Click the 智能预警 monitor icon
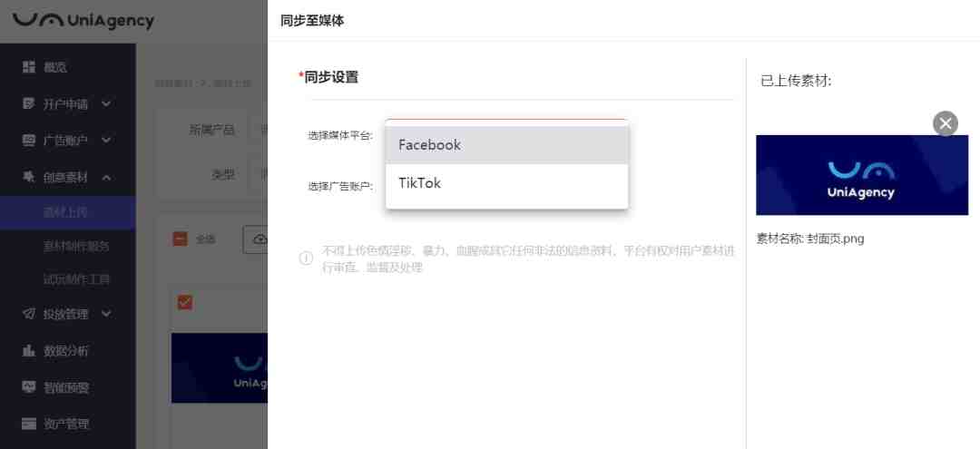 point(29,387)
